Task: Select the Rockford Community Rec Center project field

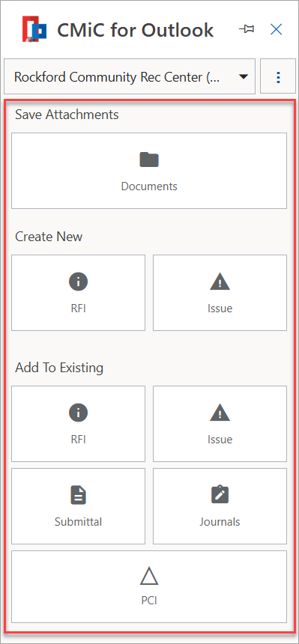Action: click(x=130, y=76)
